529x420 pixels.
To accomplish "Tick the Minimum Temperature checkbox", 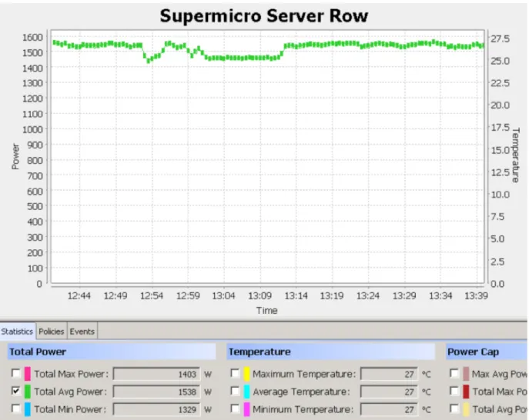I will coord(235,408).
